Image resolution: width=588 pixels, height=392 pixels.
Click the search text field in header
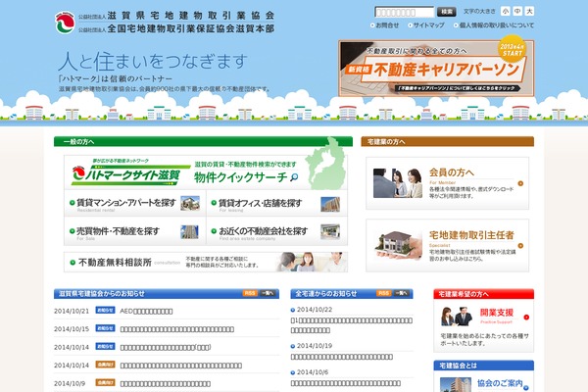point(404,12)
